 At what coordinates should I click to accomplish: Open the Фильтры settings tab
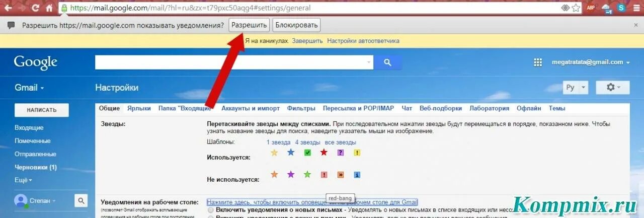click(301, 108)
